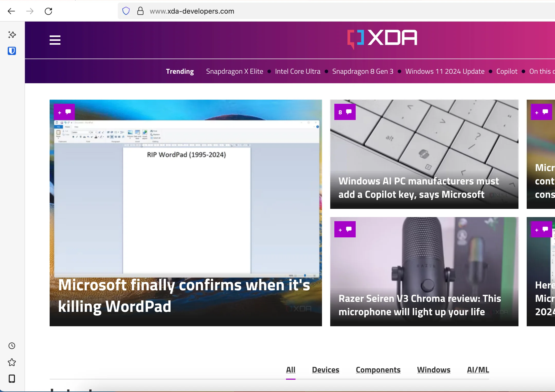Screen dimensions: 555x392
Task: Open the XDA hamburger menu
Action: tap(55, 40)
